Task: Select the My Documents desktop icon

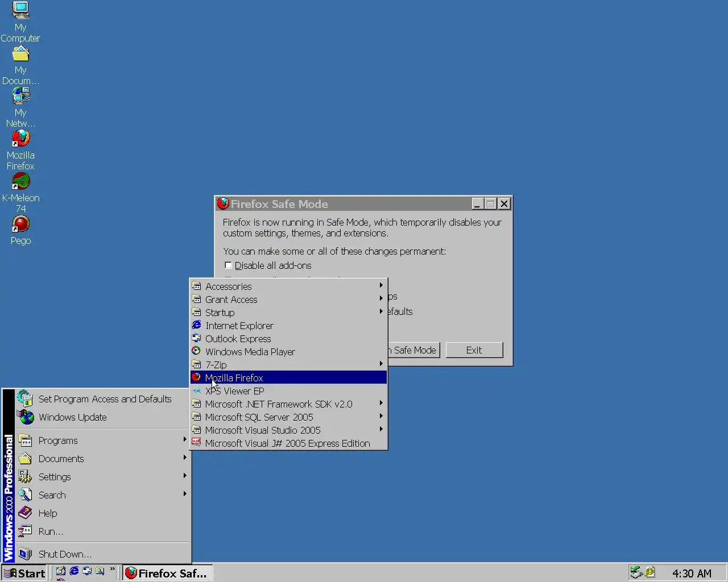Action: click(x=20, y=65)
